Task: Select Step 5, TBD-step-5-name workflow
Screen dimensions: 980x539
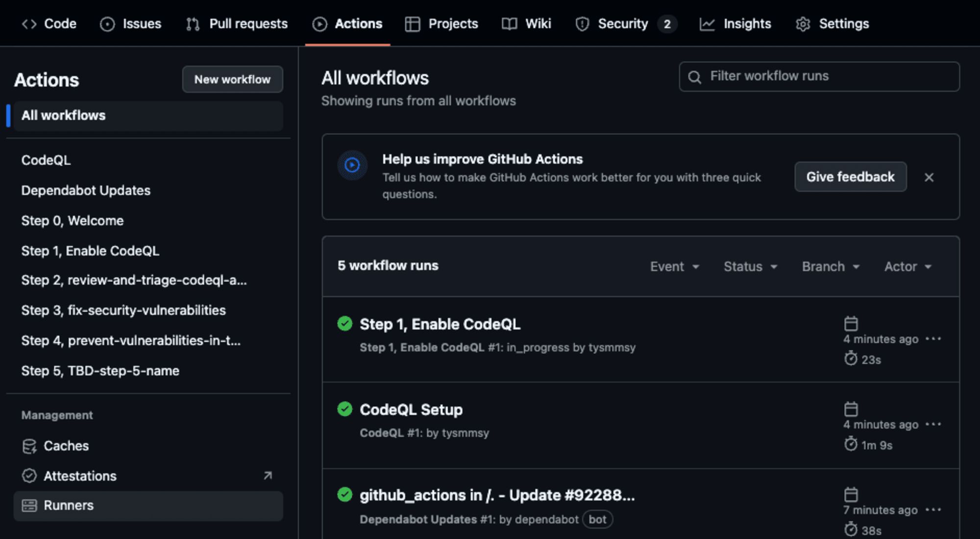Action: (100, 371)
